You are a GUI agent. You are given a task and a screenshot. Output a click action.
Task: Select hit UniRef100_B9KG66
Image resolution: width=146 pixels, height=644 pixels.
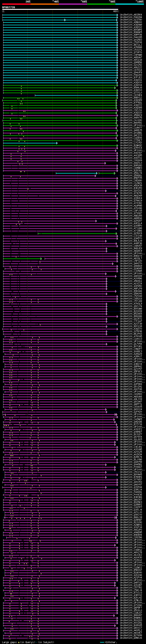[x=131, y=291]
